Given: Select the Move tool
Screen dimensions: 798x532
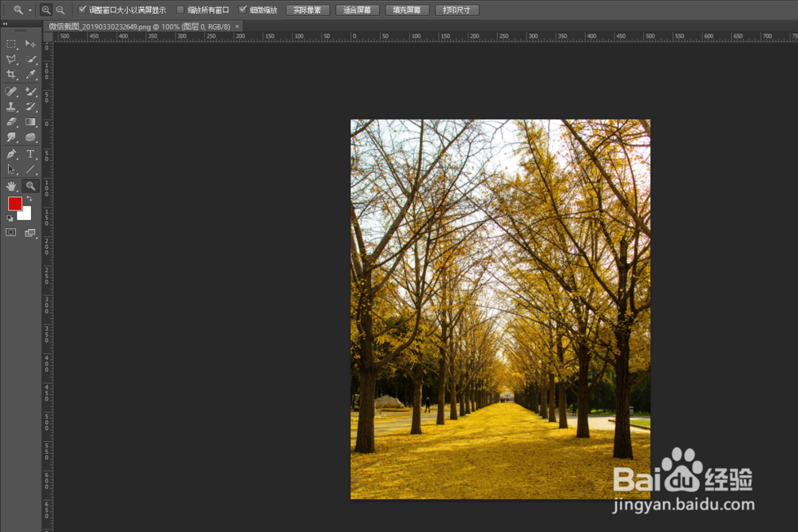Looking at the screenshot, I should click(30, 44).
